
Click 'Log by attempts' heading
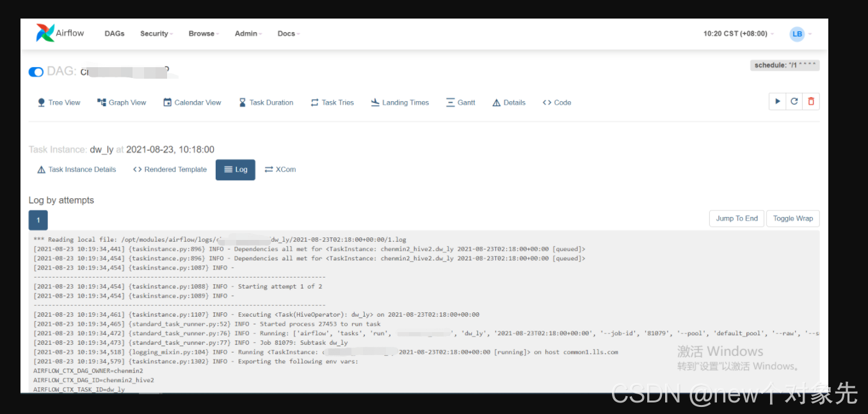[x=61, y=200]
